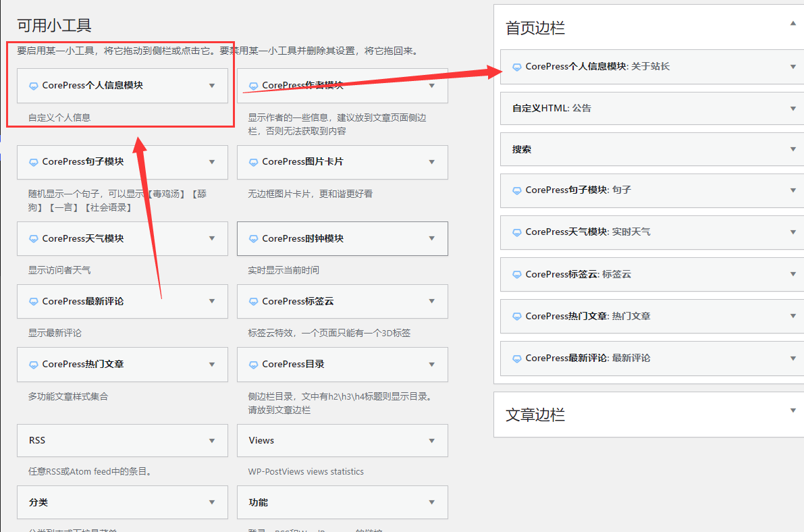Expand the 搜索 sidebar widget settings

793,149
